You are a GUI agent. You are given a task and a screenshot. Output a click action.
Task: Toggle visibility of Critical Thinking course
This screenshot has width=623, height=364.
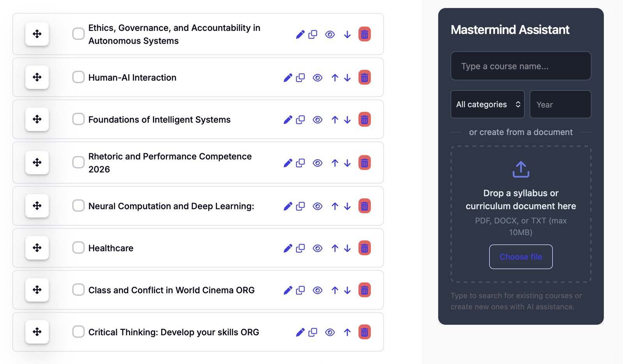[330, 332]
